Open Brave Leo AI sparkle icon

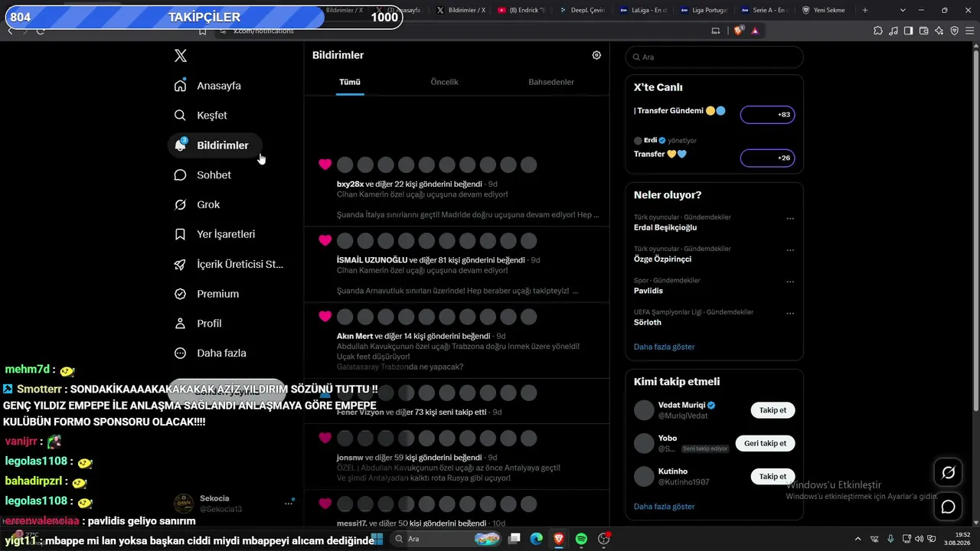pyautogui.click(x=939, y=31)
